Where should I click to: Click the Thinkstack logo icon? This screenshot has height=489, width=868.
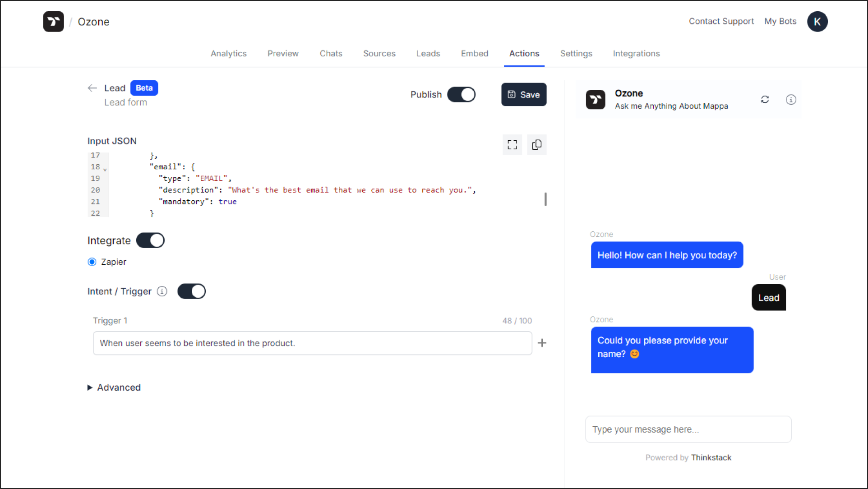54,22
